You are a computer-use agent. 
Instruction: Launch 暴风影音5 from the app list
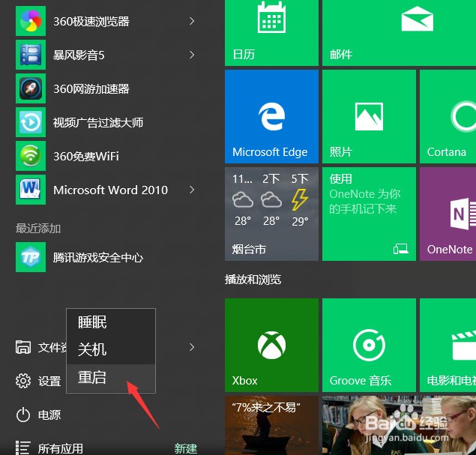click(x=106, y=55)
